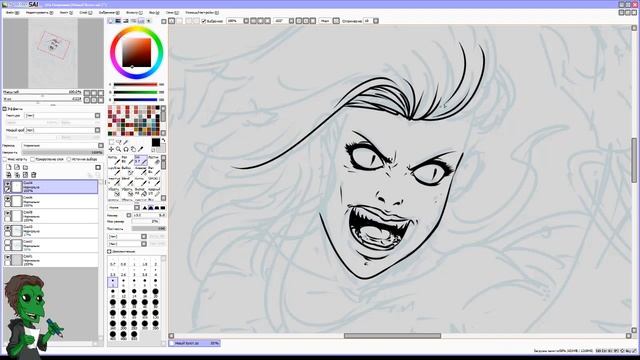
Task: Select brush size preset 0.7
Action: 113,262
